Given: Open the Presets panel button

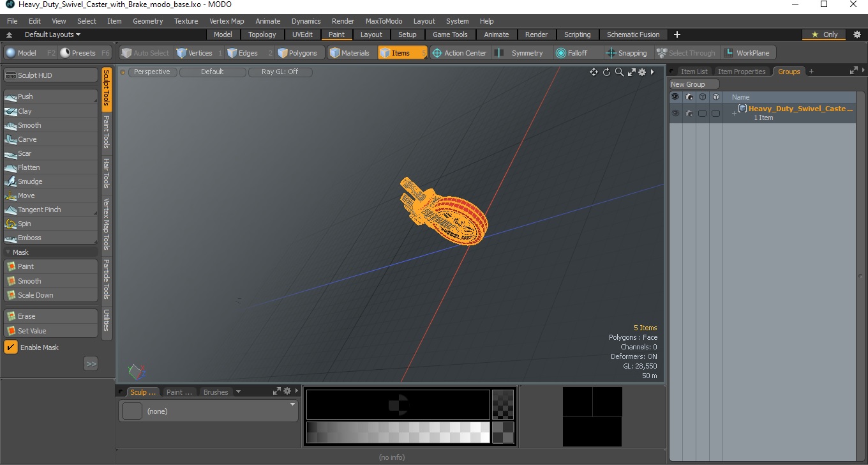Looking at the screenshot, I should click(x=86, y=53).
